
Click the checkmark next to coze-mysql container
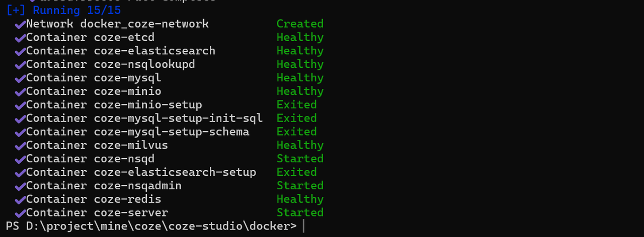(x=20, y=78)
